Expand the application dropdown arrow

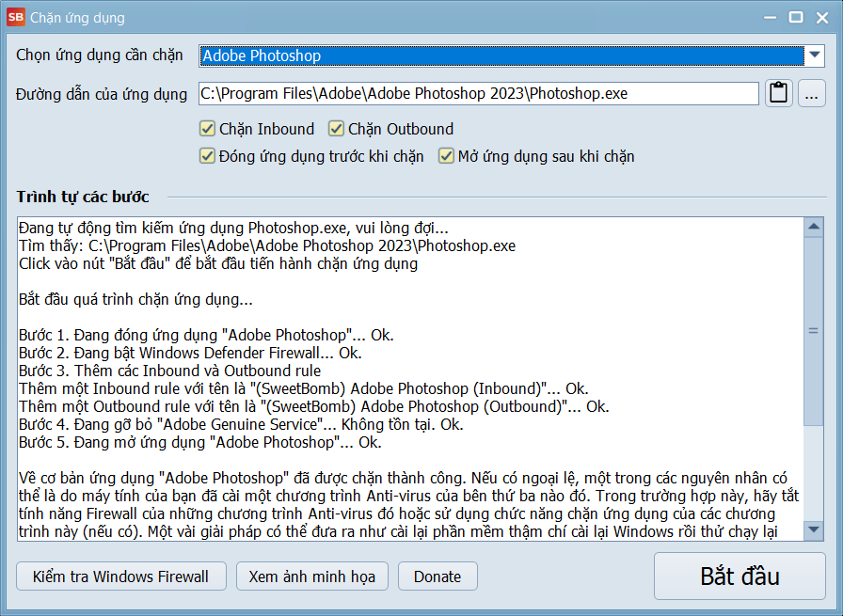point(814,55)
